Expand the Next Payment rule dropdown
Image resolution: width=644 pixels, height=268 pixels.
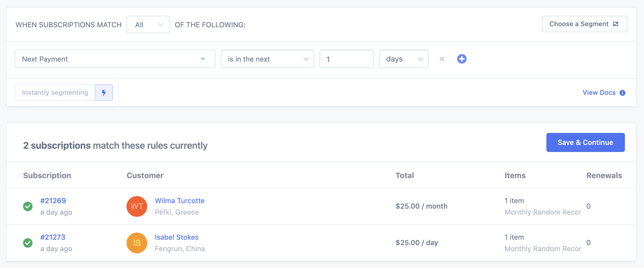[x=115, y=59]
